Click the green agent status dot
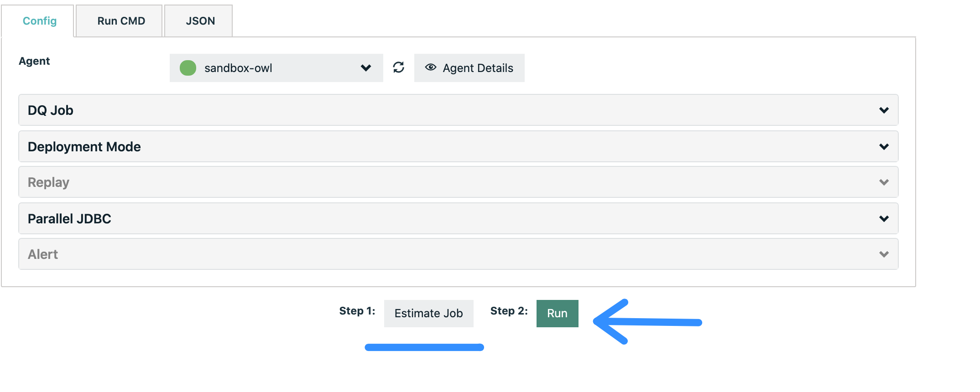Image resolution: width=980 pixels, height=392 pixels. tap(188, 68)
